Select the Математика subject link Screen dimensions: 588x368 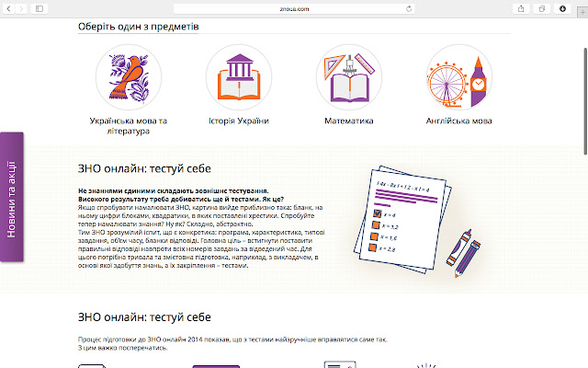click(349, 121)
